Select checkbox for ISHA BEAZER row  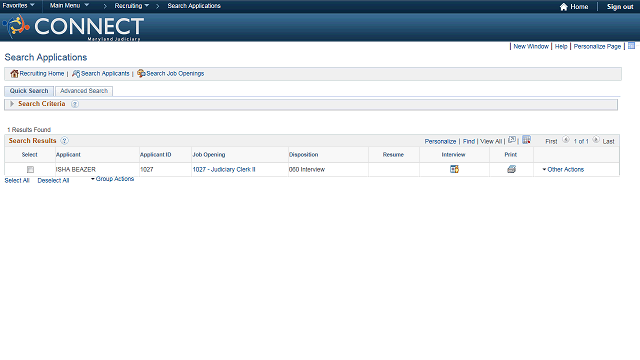30,169
